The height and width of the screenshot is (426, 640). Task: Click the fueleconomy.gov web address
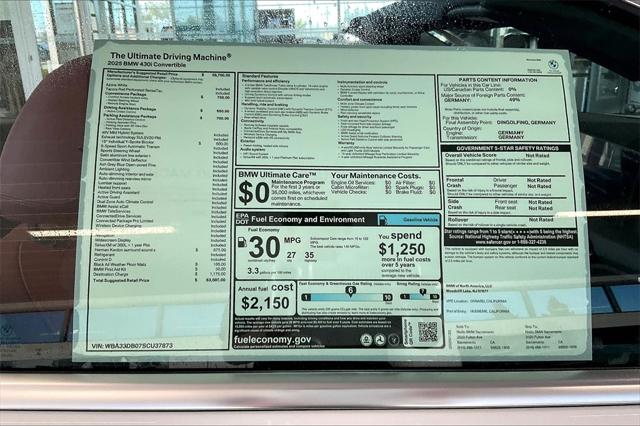[x=273, y=339]
